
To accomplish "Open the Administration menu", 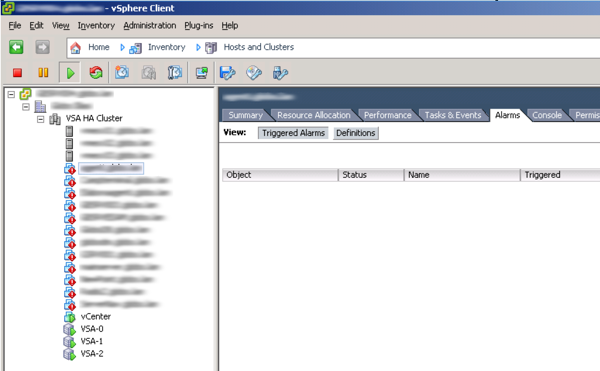I will pyautogui.click(x=150, y=26).
